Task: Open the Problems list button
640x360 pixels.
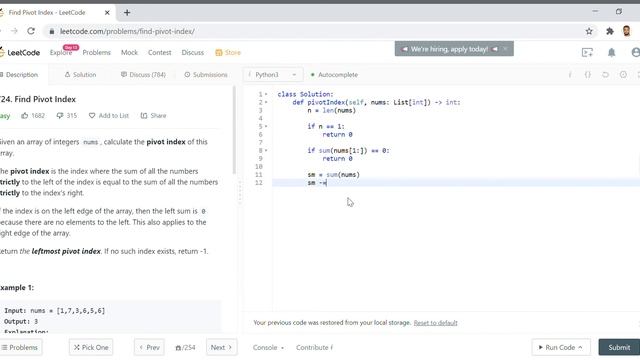Action: click(20, 347)
